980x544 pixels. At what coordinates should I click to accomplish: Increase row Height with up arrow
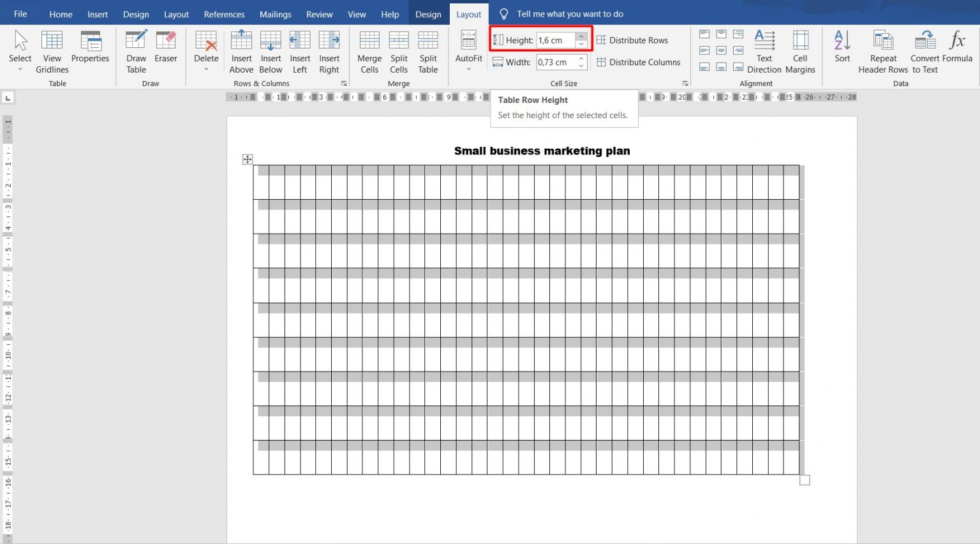click(x=581, y=36)
